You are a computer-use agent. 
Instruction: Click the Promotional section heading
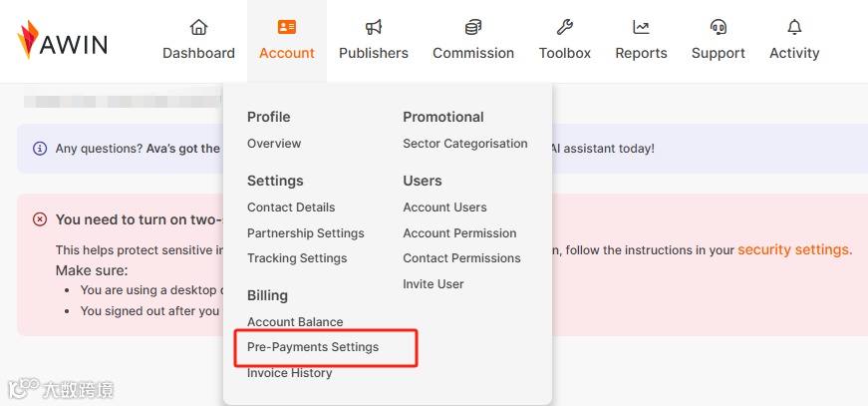(x=443, y=117)
